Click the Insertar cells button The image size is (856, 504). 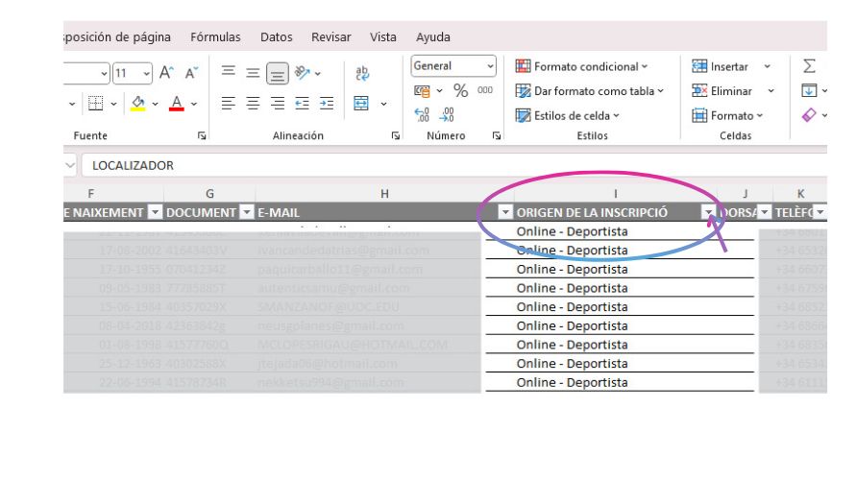coord(721,66)
